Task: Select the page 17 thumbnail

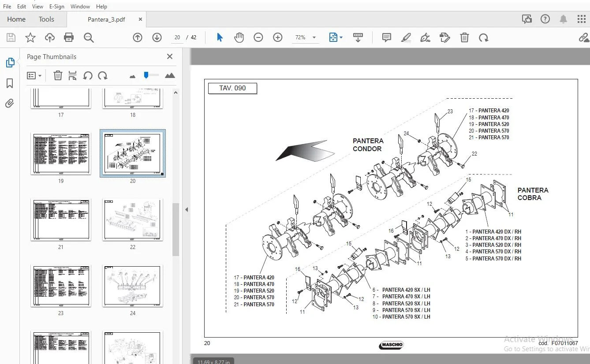Action: pos(61,98)
